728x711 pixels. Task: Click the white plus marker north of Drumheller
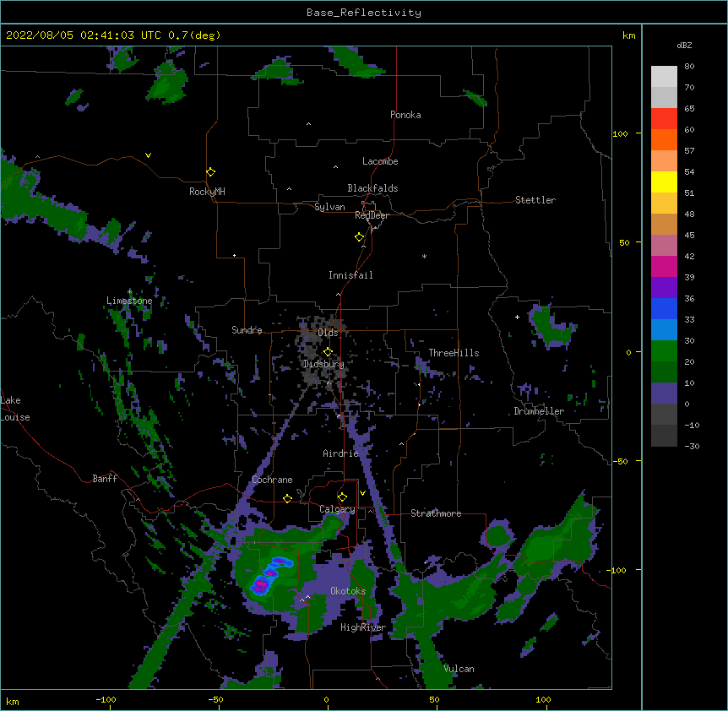(517, 317)
